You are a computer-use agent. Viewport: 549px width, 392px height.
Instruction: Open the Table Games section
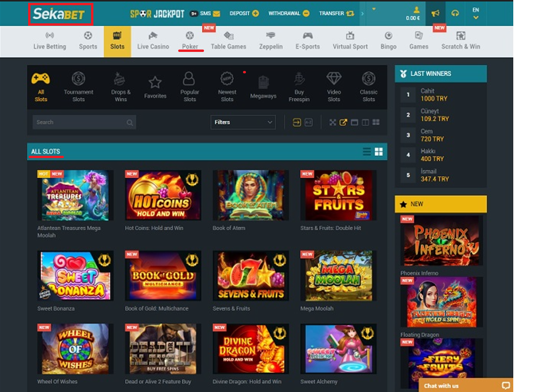tap(228, 41)
